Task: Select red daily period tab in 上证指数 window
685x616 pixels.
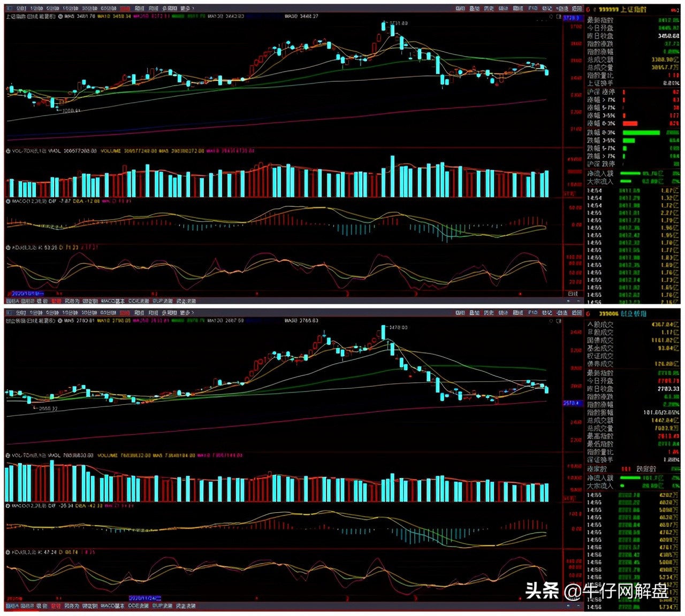Action: point(125,9)
